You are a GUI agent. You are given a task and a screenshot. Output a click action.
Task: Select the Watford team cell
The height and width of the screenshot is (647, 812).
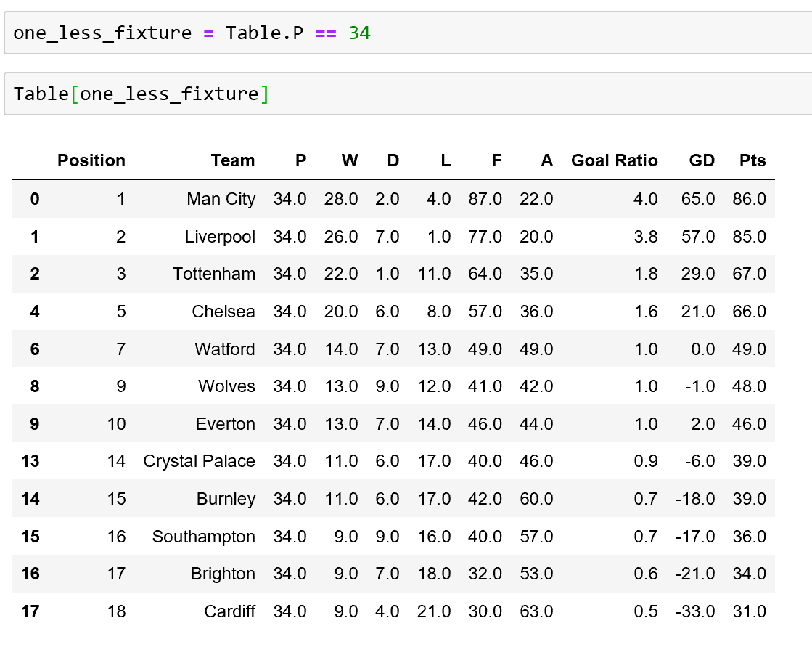point(225,349)
